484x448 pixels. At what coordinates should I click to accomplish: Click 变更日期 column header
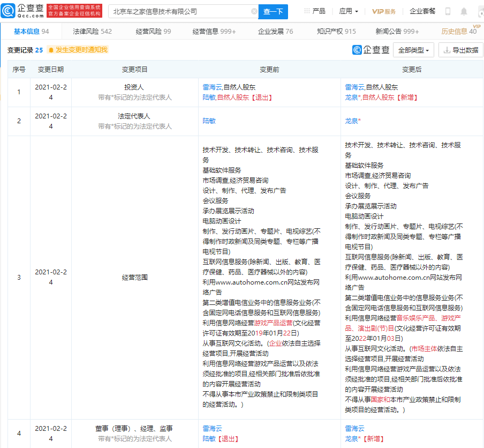click(x=51, y=70)
